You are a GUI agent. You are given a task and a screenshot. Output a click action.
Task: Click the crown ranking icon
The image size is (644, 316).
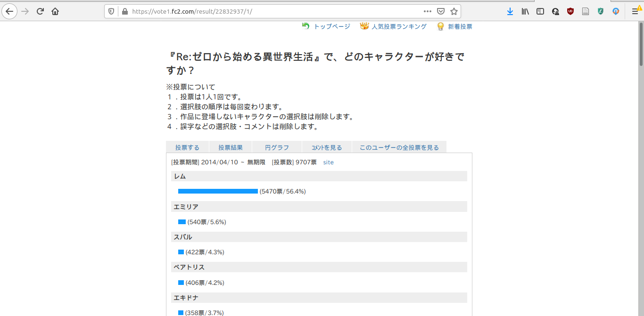(364, 26)
